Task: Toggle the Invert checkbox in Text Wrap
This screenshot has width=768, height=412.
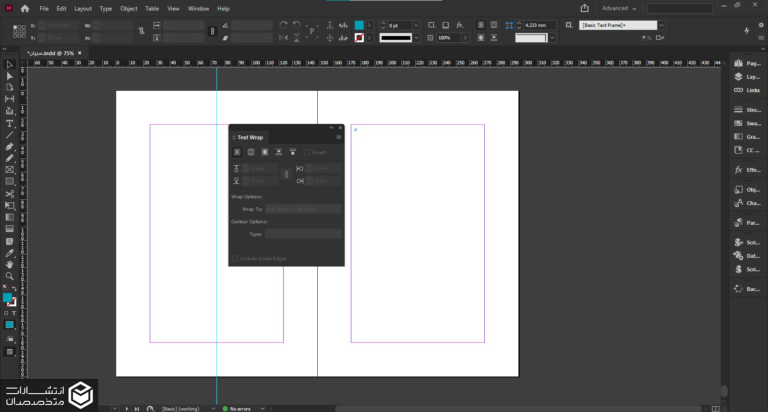Action: coord(308,153)
